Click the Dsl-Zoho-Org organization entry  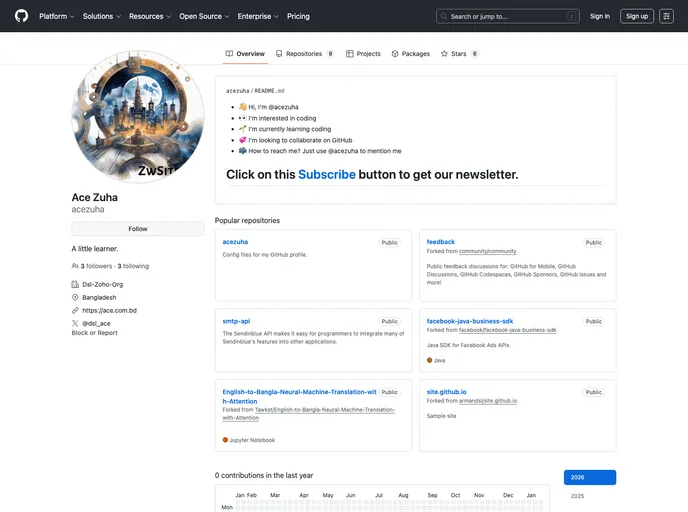(x=102, y=285)
